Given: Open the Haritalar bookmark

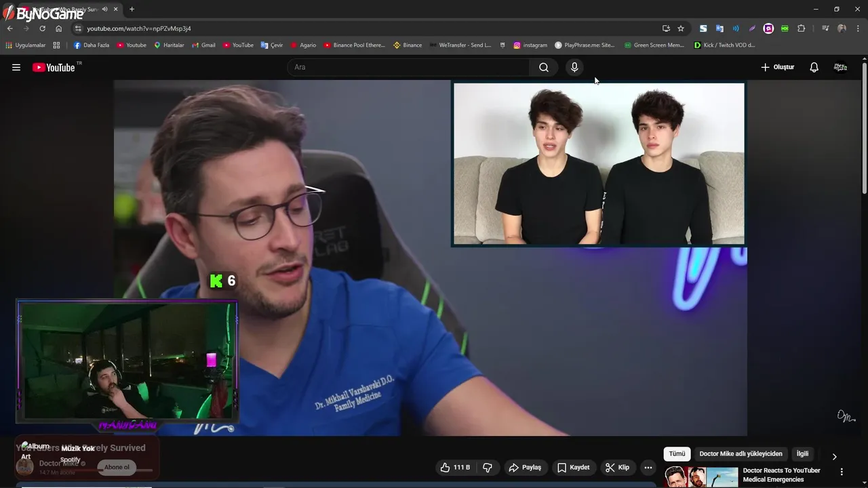Looking at the screenshot, I should [x=169, y=45].
